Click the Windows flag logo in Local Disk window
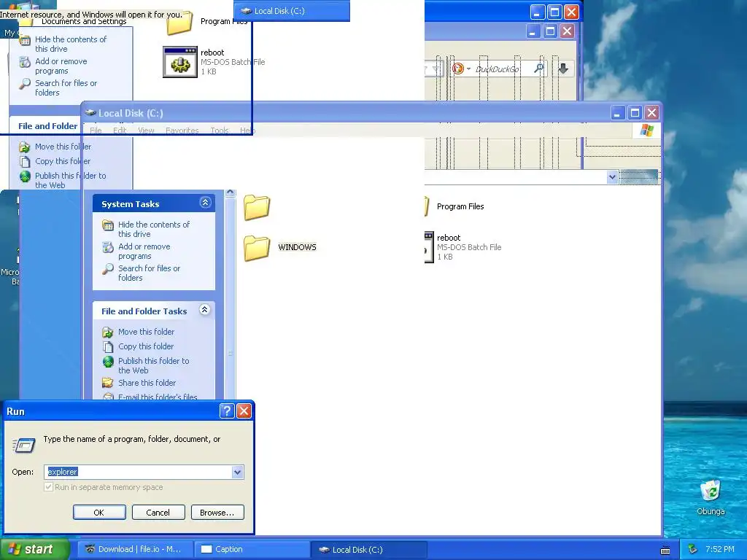The width and height of the screenshot is (747, 560). click(647, 130)
